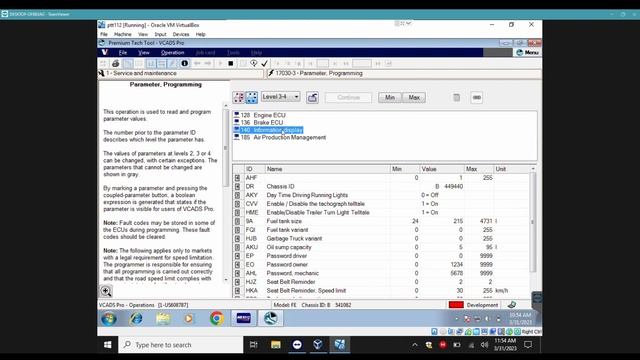
Task: Open the media player icon in guest taskbar
Action: 189,319
